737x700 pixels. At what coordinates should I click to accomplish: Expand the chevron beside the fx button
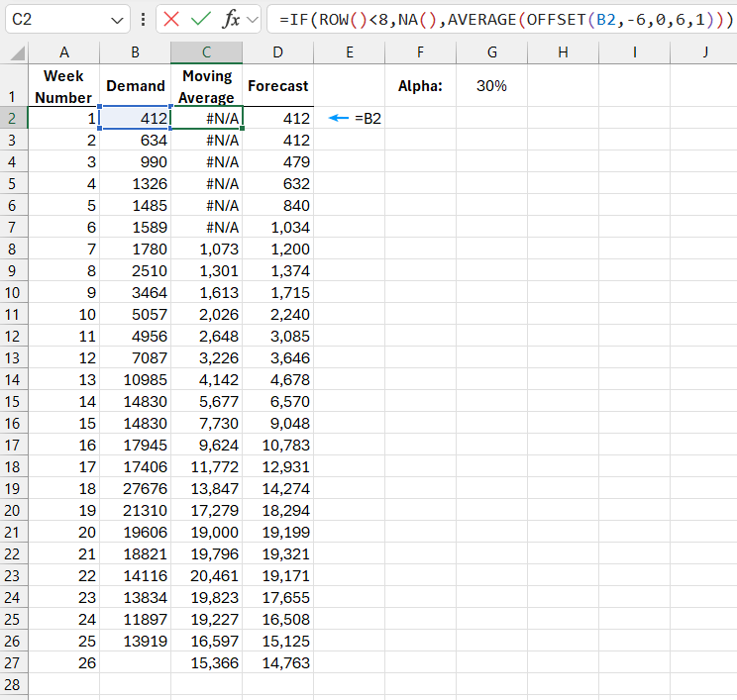coord(252,19)
